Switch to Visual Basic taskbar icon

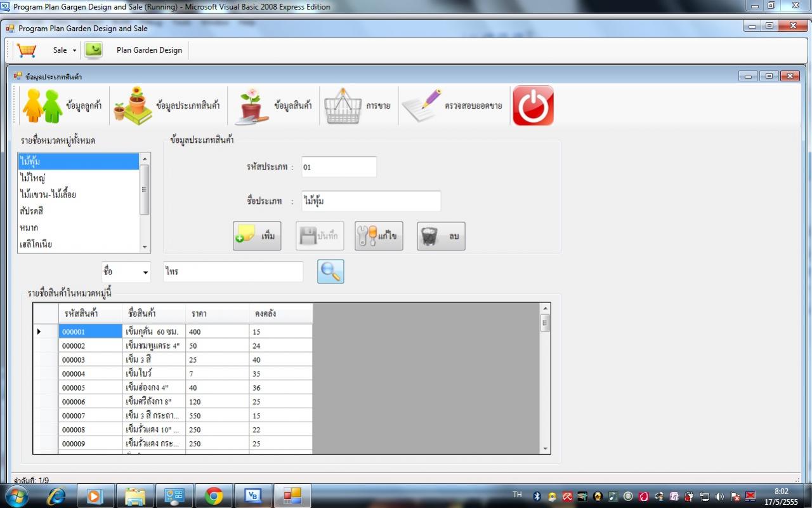tap(253, 495)
